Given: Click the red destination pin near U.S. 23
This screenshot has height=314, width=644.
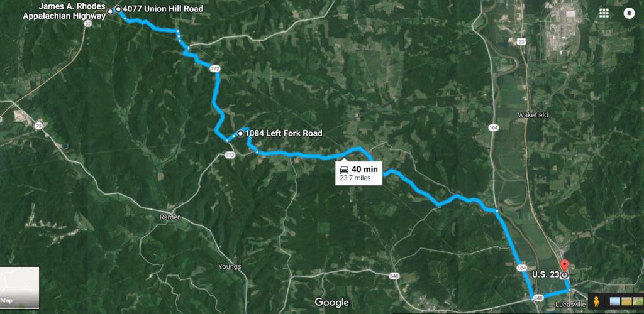Looking at the screenshot, I should click(x=564, y=264).
